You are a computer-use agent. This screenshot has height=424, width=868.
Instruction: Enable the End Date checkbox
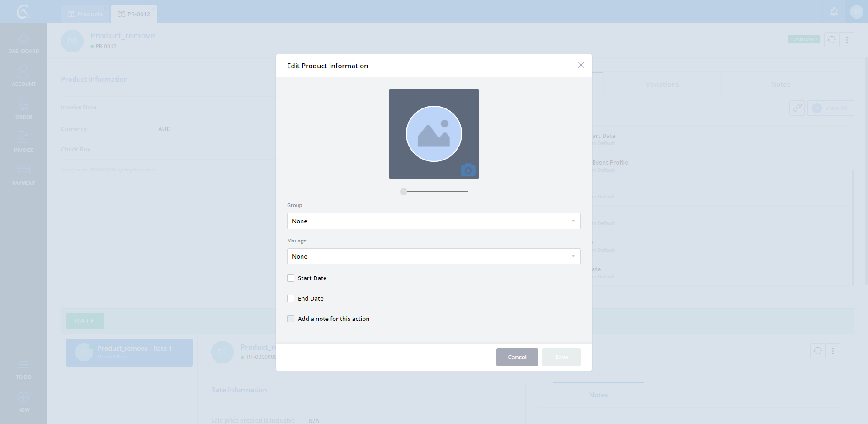(x=291, y=298)
